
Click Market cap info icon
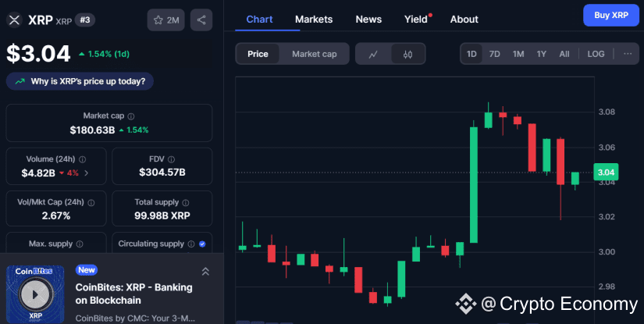point(131,116)
